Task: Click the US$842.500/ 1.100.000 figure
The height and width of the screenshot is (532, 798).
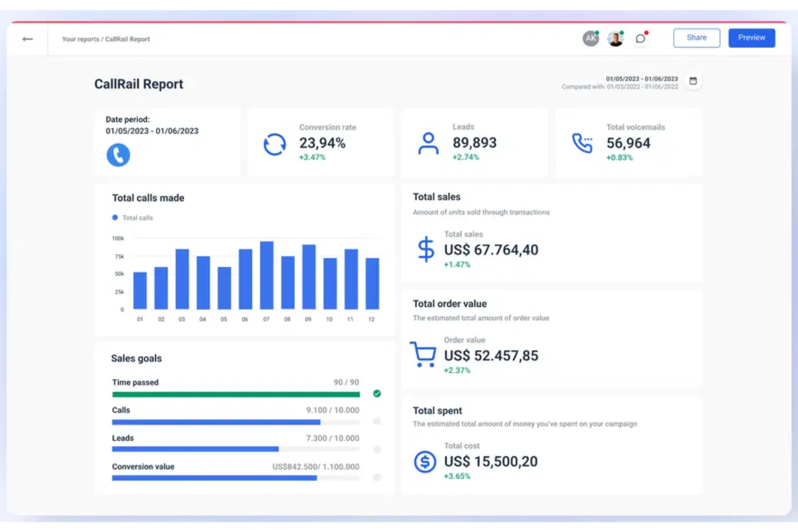Action: point(316,467)
